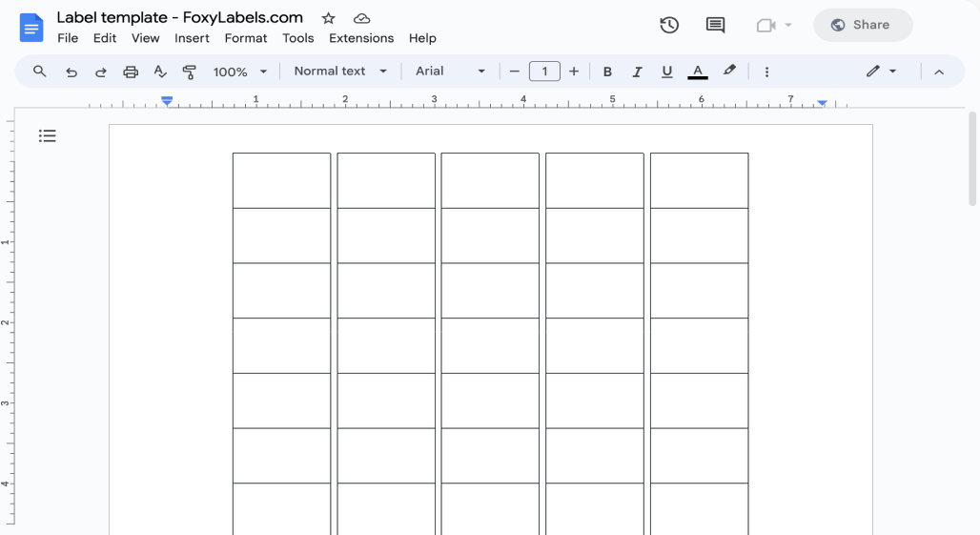Viewport: 980px width, 535px height.
Task: Toggle underline formatting
Action: 667,72
